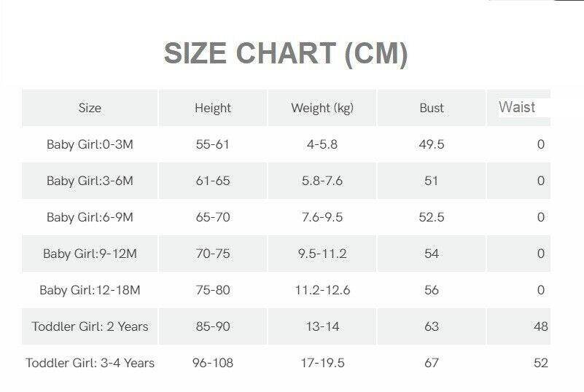Select the 96-108 height value

(x=213, y=363)
